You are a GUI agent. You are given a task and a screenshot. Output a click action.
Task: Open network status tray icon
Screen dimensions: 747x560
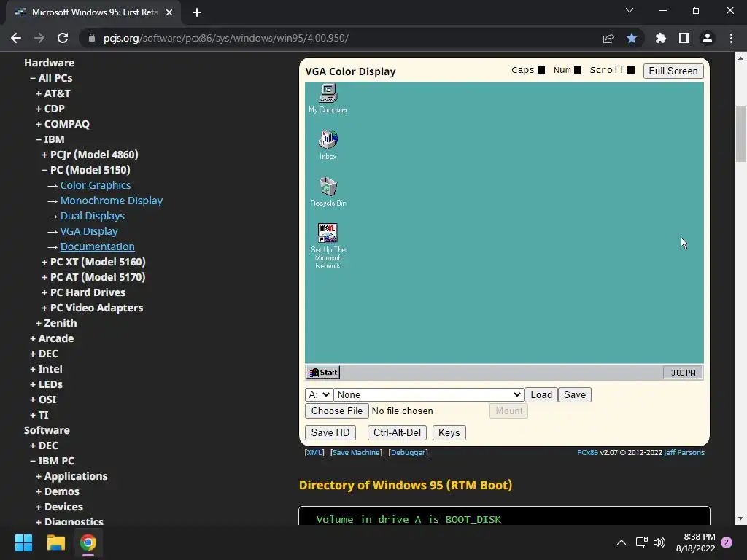pyautogui.click(x=641, y=542)
